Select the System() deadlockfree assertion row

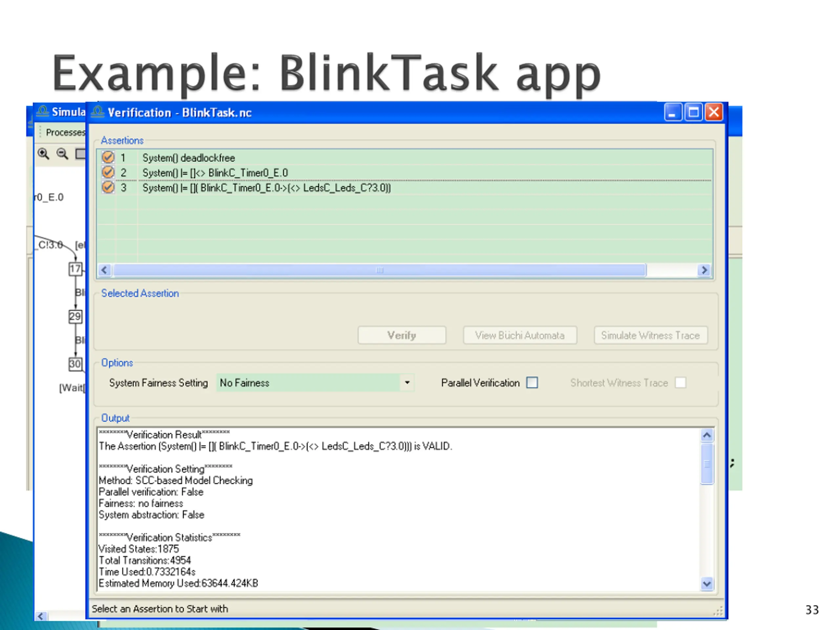pyautogui.click(x=405, y=157)
